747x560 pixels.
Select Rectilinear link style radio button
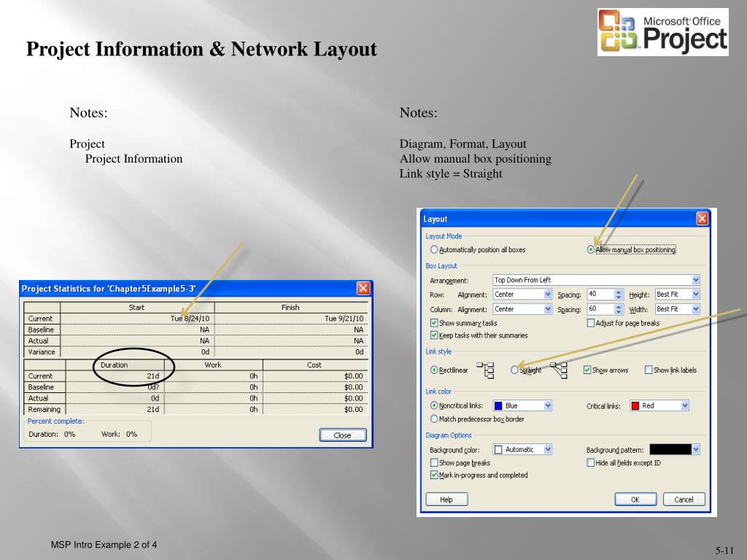point(434,370)
